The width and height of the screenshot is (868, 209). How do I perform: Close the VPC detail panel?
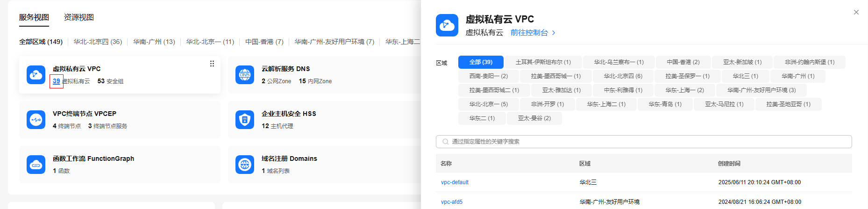coord(856,12)
